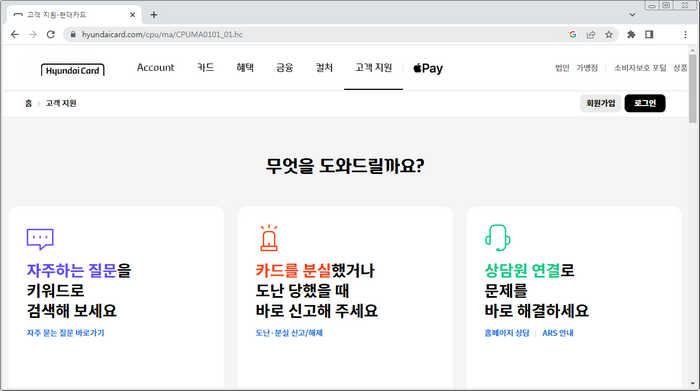Click the green headset icon
This screenshot has width=700, height=391.
[x=497, y=237]
